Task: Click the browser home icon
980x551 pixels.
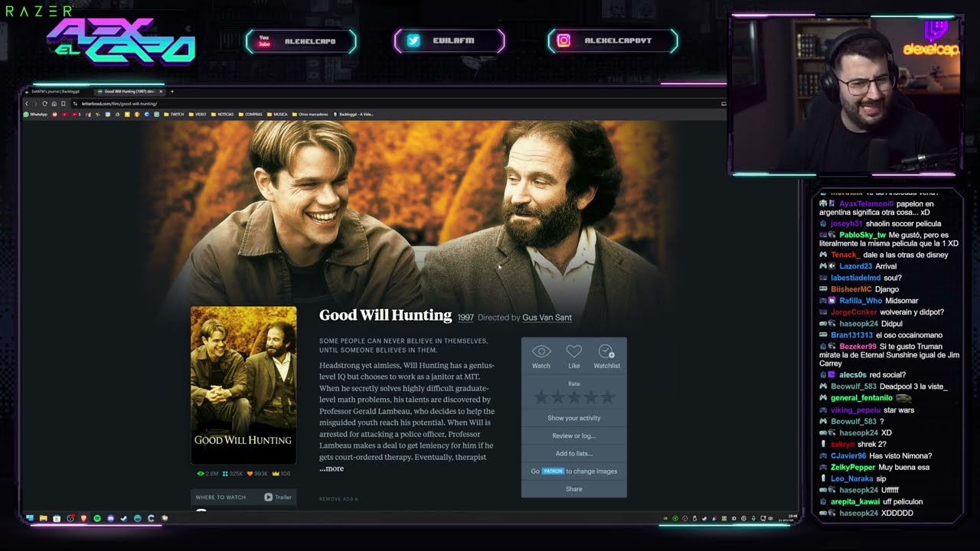Action: click(x=54, y=103)
